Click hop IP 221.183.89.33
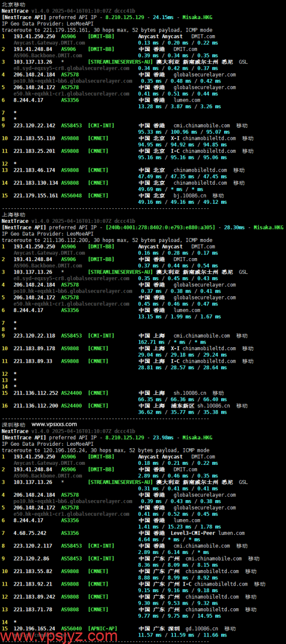 [33, 361]
